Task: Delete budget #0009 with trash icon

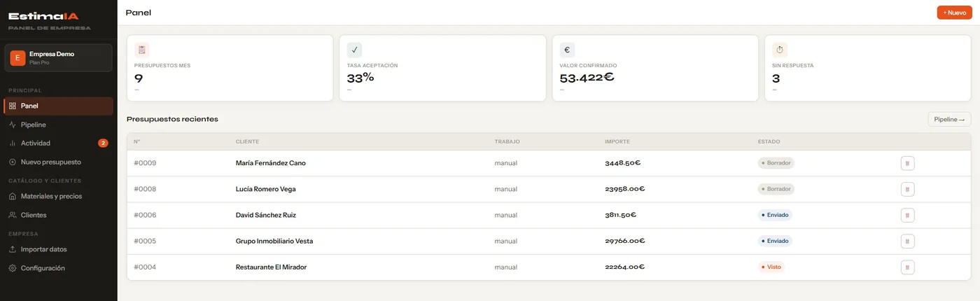Action: pyautogui.click(x=907, y=163)
